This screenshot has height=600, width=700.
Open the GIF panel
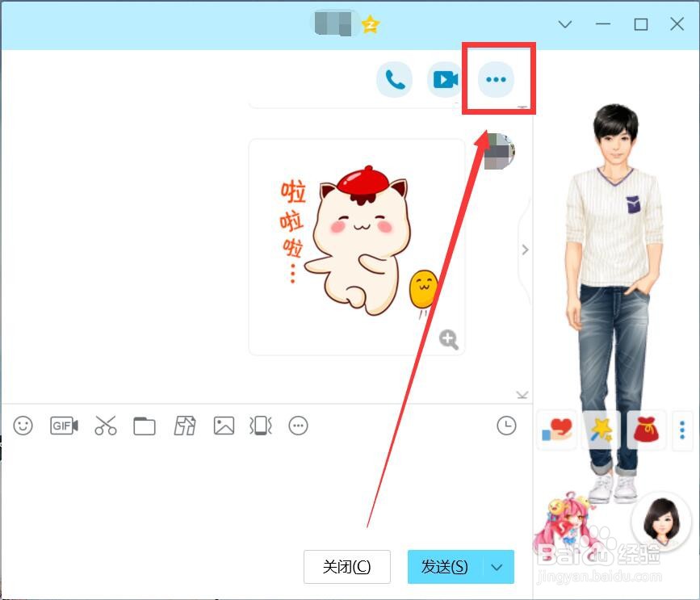(x=64, y=426)
